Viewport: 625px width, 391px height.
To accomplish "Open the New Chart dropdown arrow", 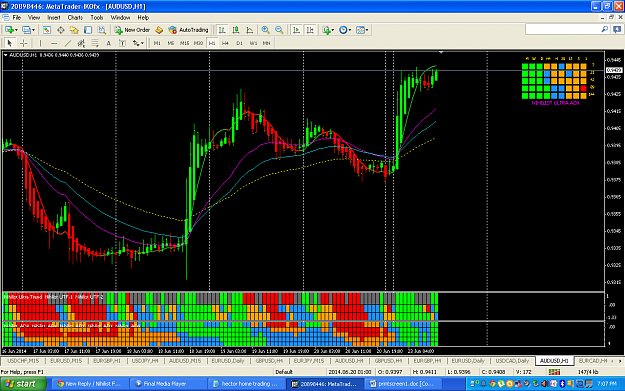I will point(16,30).
